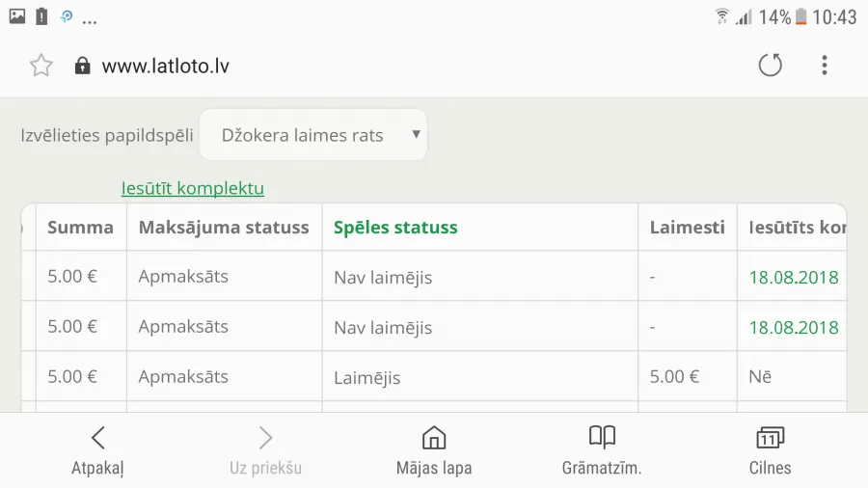Image resolution: width=868 pixels, height=488 pixels.
Task: Click the Summa column header
Action: coord(80,228)
